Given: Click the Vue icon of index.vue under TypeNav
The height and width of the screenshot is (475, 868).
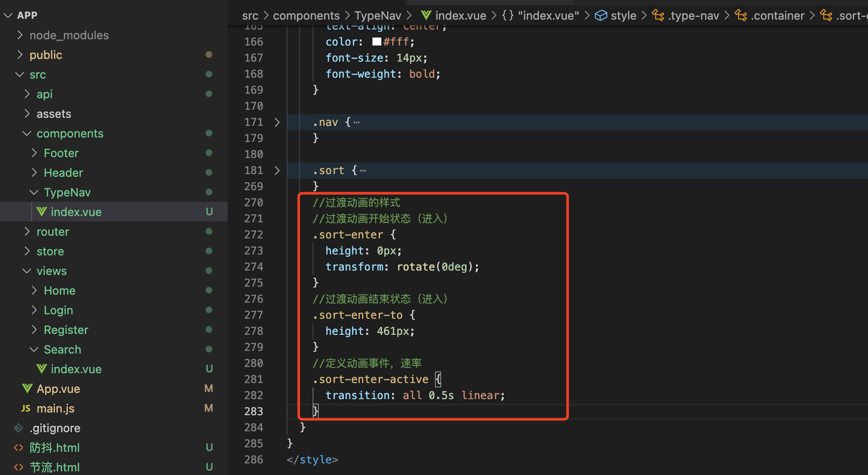Looking at the screenshot, I should (42, 212).
